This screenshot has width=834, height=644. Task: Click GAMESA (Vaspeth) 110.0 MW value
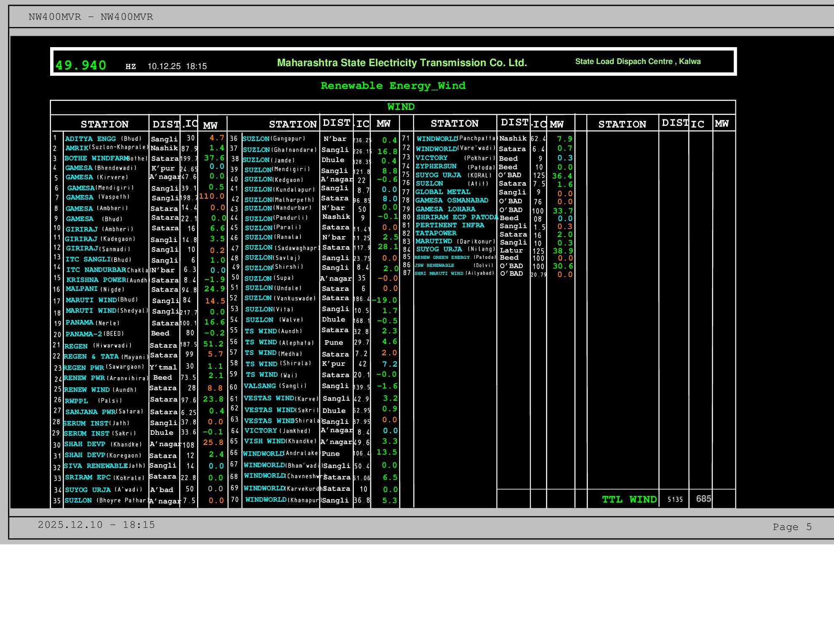(212, 197)
